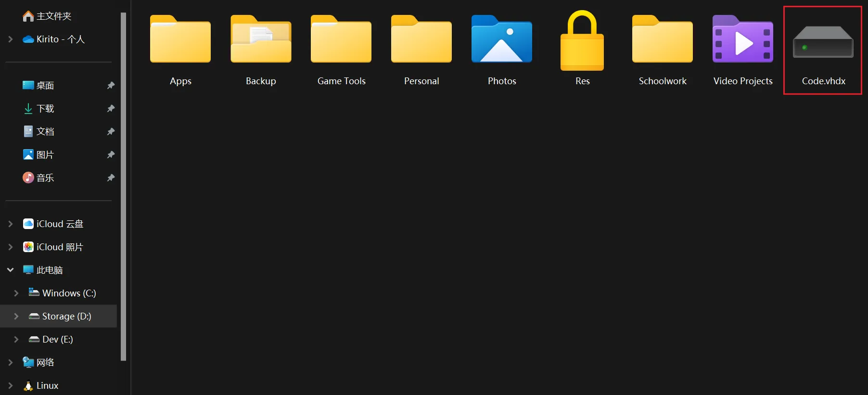
Task: Select the Video Projects folder icon
Action: coord(742,40)
